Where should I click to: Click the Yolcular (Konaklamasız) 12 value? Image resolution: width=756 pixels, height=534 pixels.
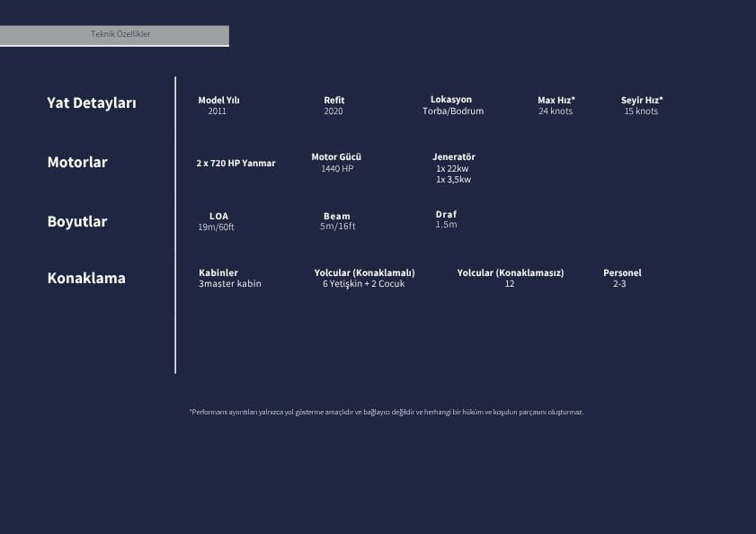point(510,284)
